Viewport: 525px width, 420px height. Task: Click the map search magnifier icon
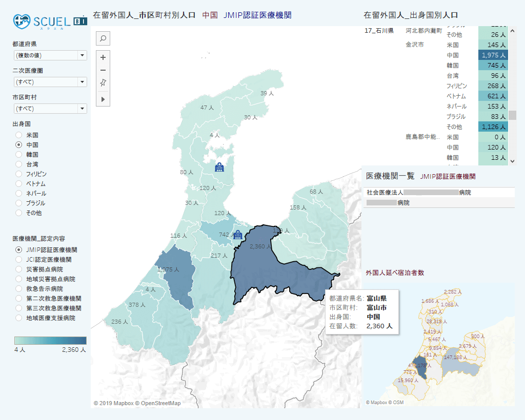pyautogui.click(x=103, y=38)
